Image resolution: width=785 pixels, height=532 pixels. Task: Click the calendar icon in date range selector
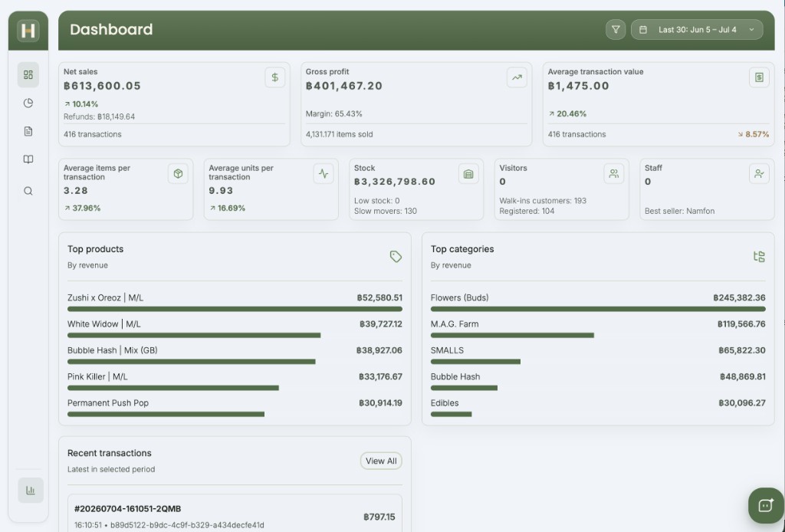pyautogui.click(x=643, y=30)
